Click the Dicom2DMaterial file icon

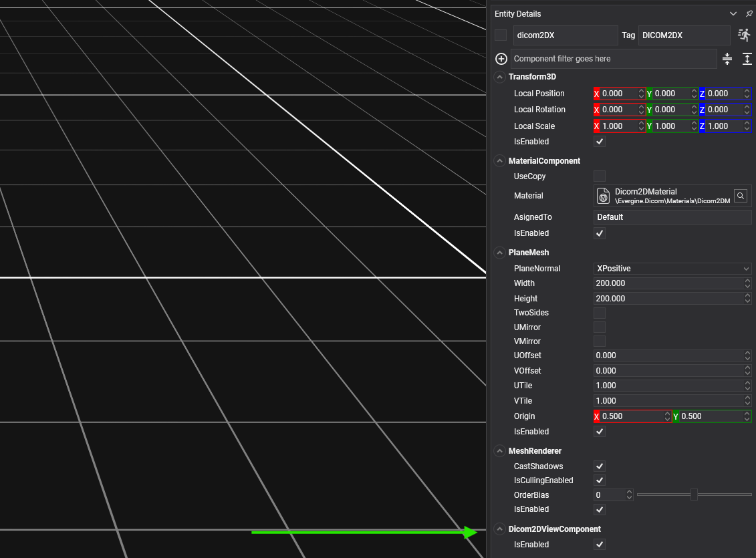(x=603, y=196)
